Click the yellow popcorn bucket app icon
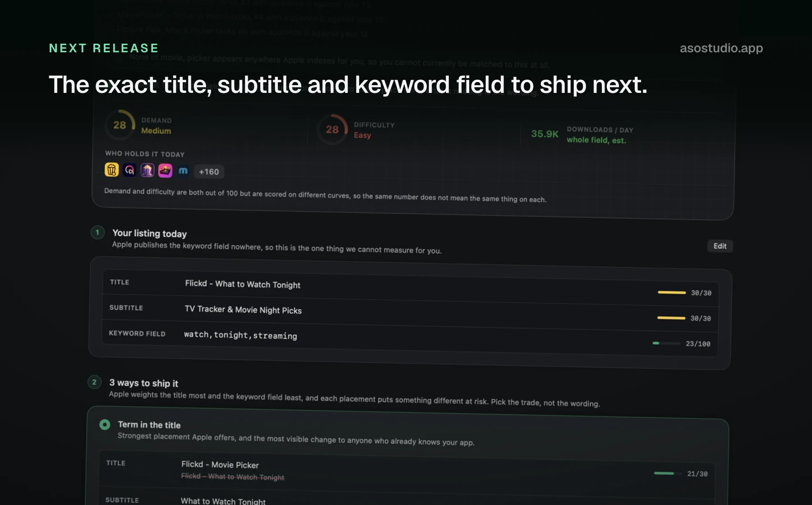 pos(111,170)
